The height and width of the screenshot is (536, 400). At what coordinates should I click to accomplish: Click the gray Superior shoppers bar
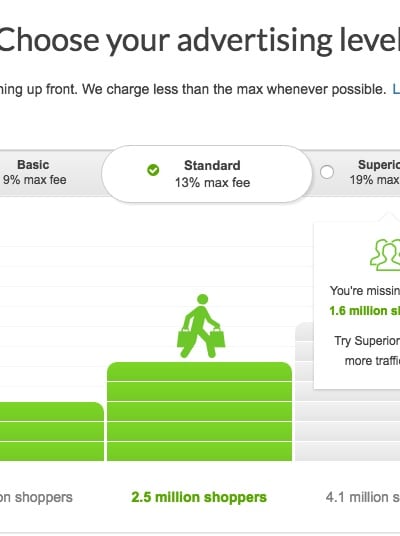coord(304,392)
